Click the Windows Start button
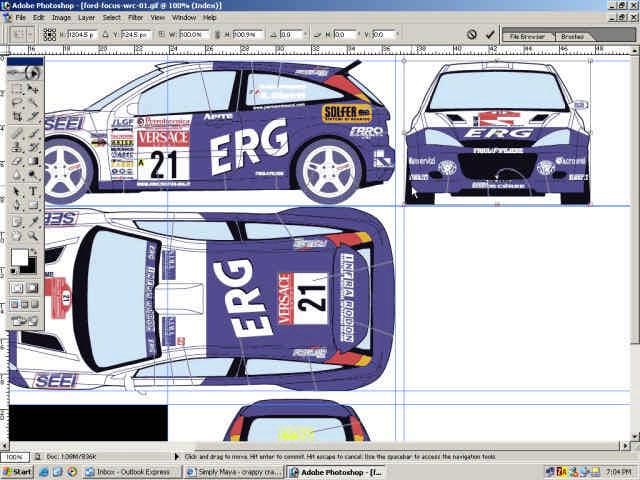 coord(17,471)
